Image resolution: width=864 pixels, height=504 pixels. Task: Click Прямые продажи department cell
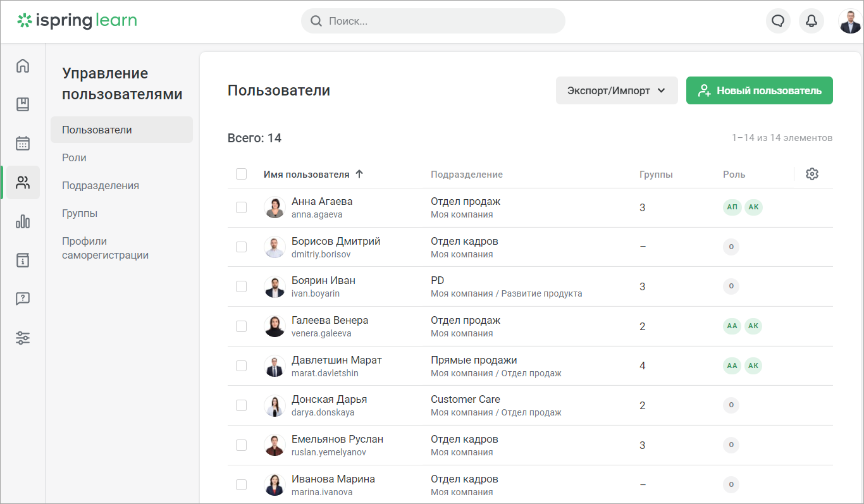(x=474, y=360)
